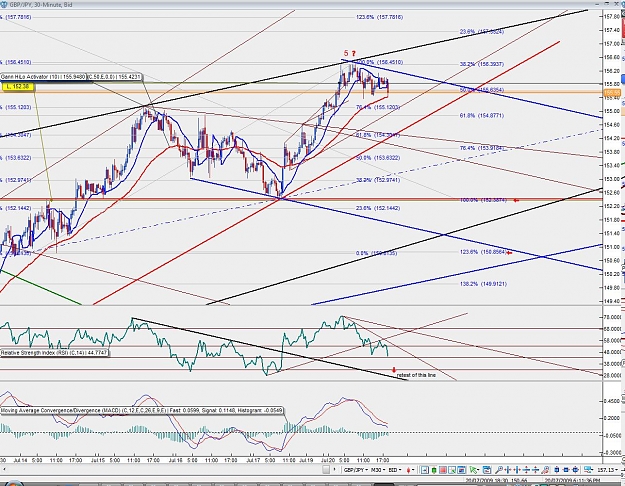This screenshot has width=625, height=486.
Task: Click the Jul 15 date on time axis
Action: pos(98,460)
